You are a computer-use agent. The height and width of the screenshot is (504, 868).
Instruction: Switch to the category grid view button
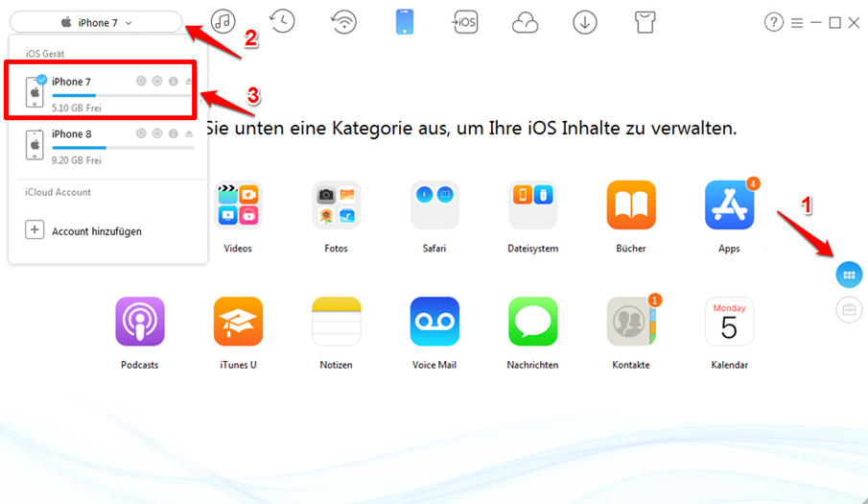tap(849, 275)
